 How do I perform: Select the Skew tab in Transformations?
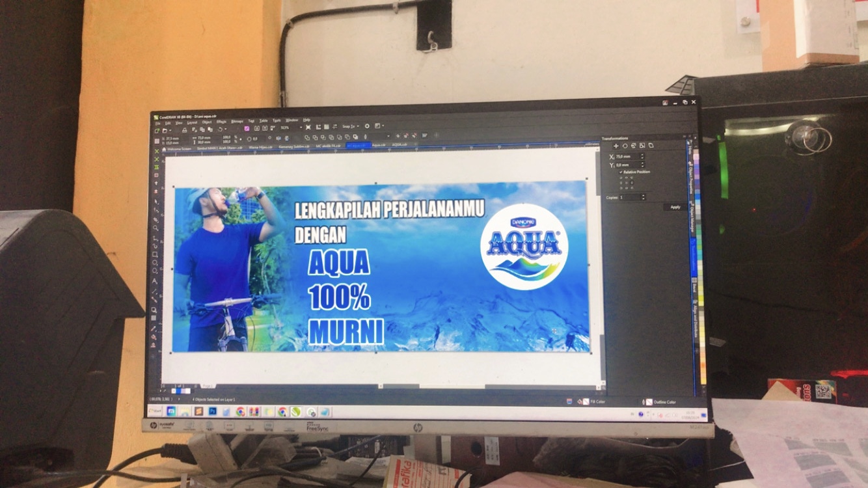650,146
